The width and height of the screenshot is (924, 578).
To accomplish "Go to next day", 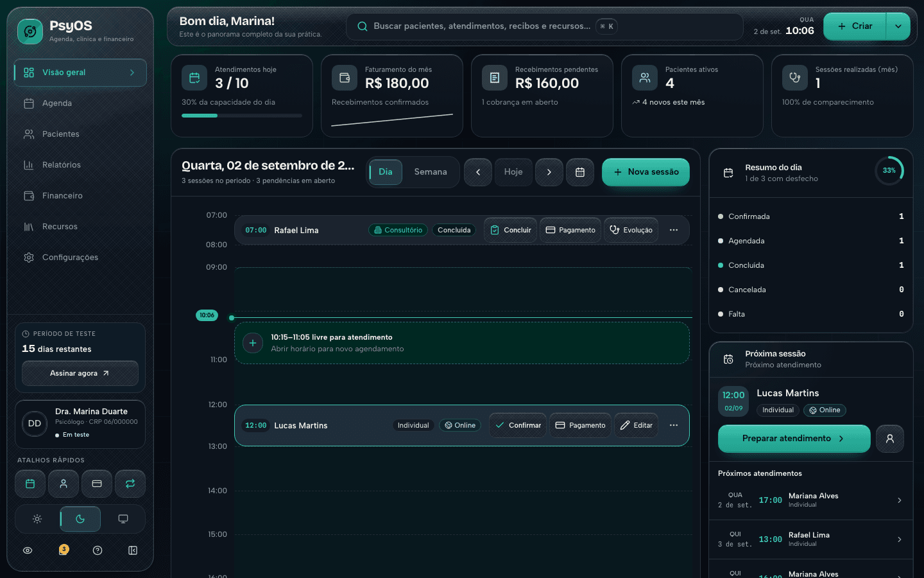I will (x=549, y=172).
